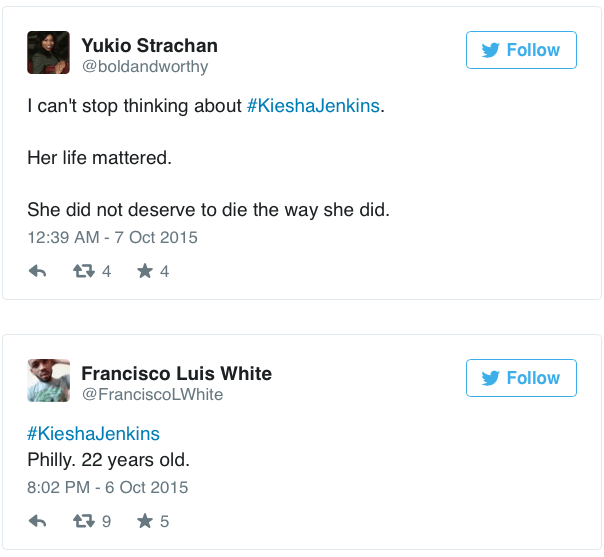Screen dimensions: 604x557
Task: Click the "Philly. 22 years old." text
Action: [108, 460]
